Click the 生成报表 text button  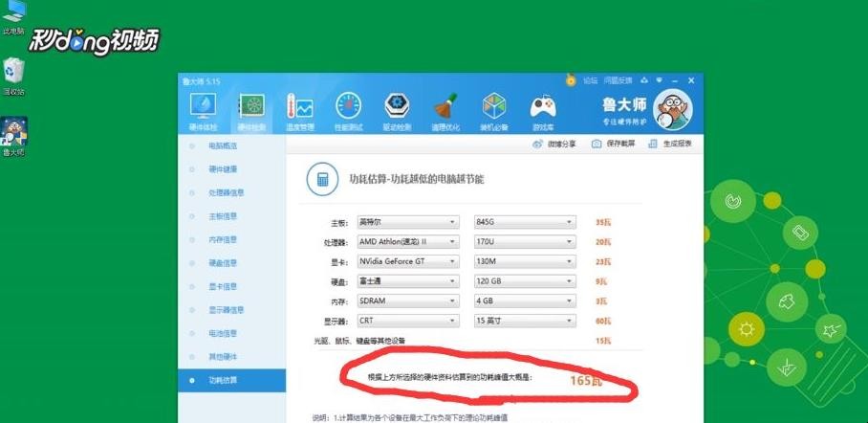678,144
